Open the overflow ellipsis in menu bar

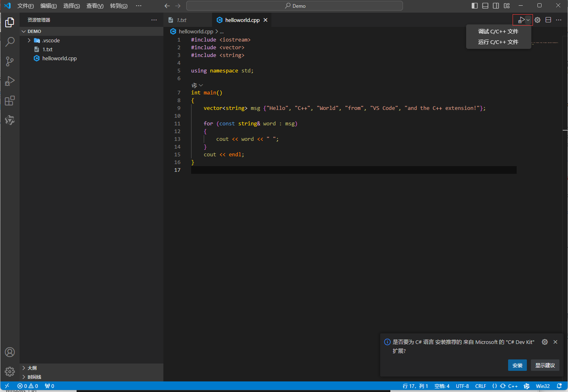click(139, 6)
